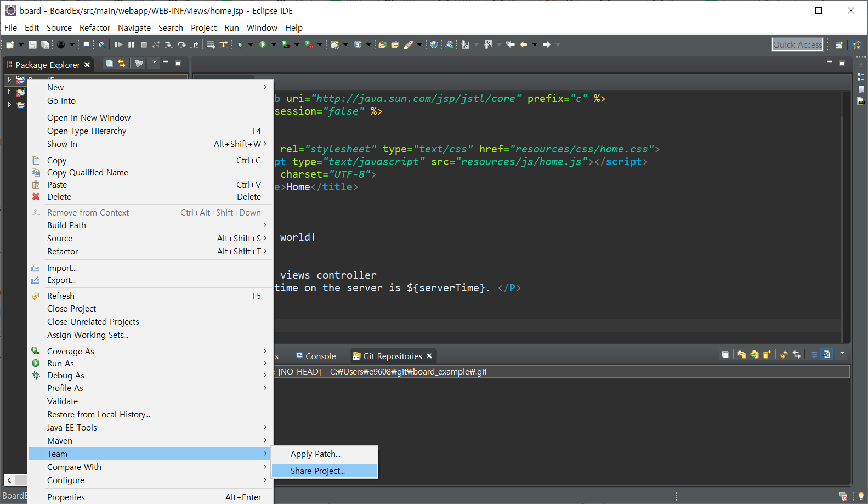The height and width of the screenshot is (504, 868).
Task: Toggle hierarchical branch layout in Git Repositories
Action: click(814, 354)
